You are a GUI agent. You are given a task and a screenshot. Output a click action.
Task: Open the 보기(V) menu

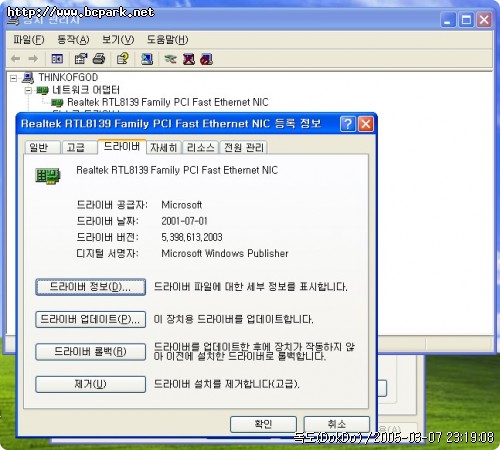tap(118, 40)
